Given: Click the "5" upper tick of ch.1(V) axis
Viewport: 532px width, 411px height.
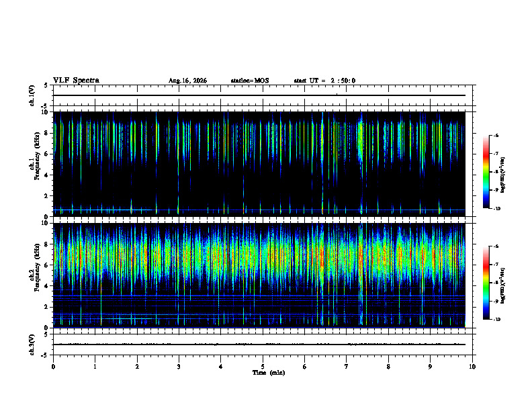Looking at the screenshot, I should 46,85.
